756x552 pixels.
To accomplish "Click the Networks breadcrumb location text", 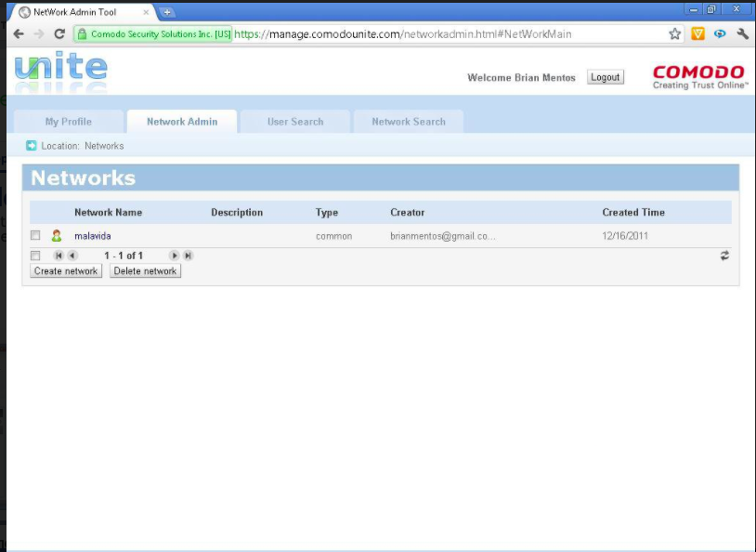I will tap(104, 146).
